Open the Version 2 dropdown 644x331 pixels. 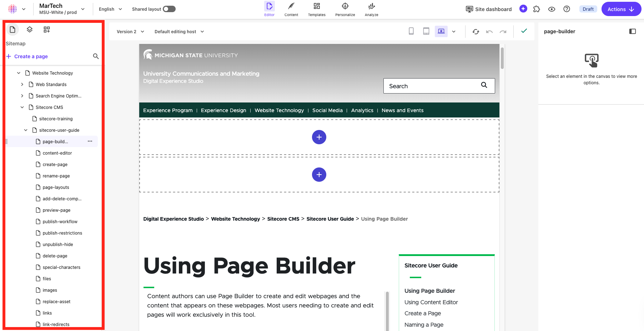click(130, 31)
